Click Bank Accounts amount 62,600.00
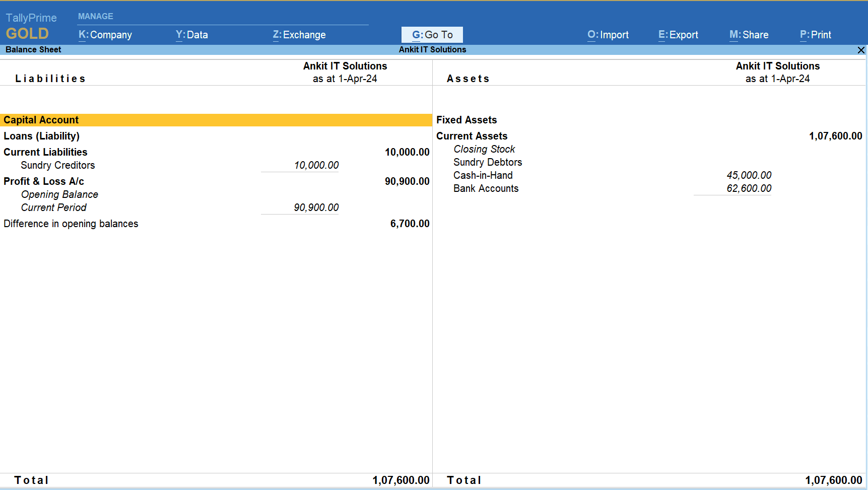This screenshot has width=868, height=490. pyautogui.click(x=749, y=188)
